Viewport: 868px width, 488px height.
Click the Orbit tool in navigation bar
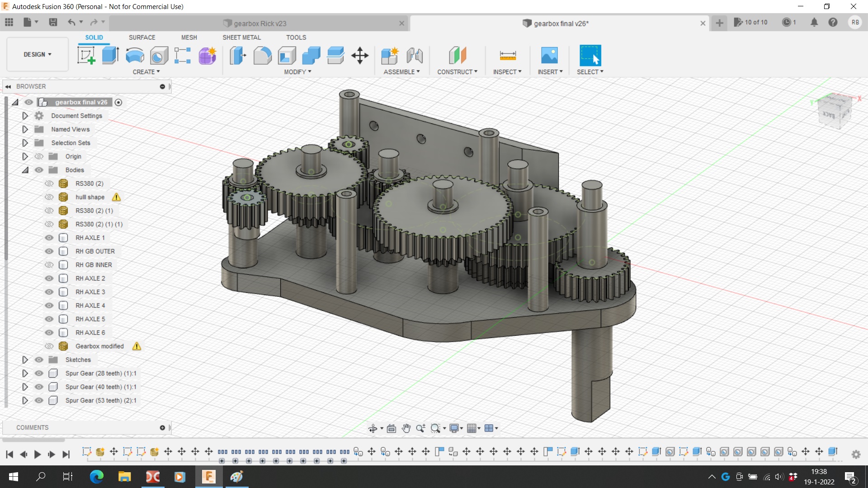pyautogui.click(x=373, y=428)
